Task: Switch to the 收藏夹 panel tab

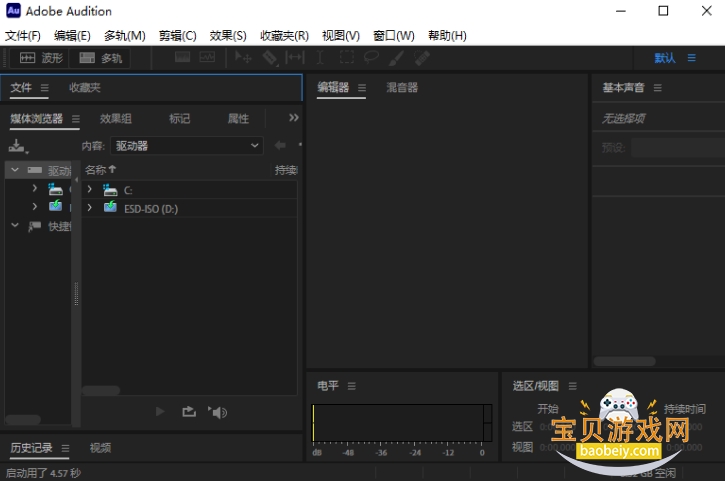Action: coord(85,87)
